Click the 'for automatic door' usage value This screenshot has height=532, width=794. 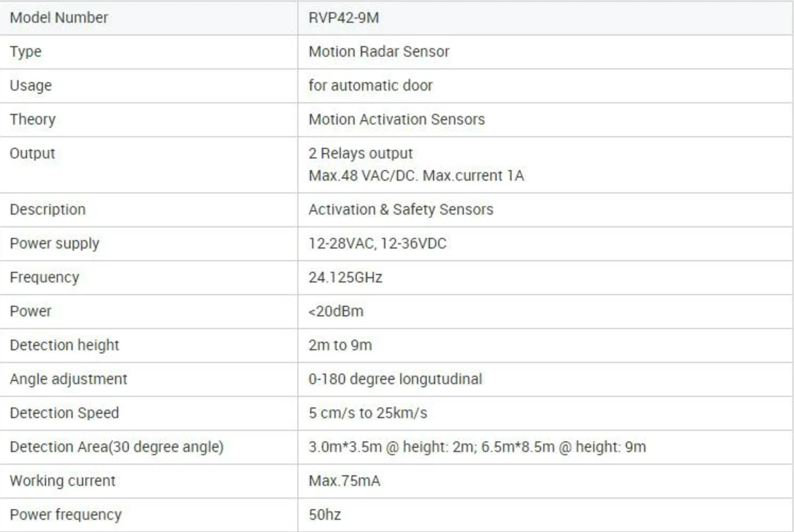pyautogui.click(x=370, y=86)
